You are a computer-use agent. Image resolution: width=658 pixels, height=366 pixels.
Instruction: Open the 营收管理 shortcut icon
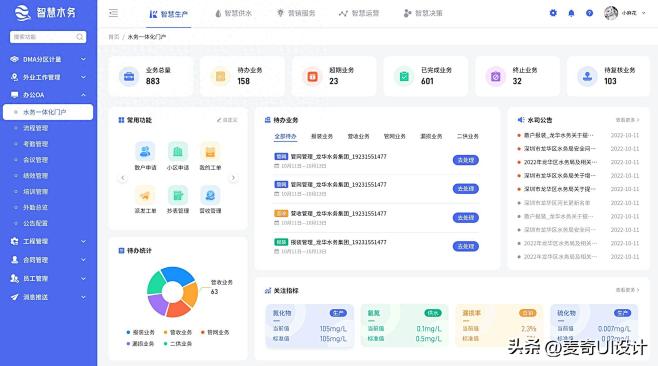(210, 195)
